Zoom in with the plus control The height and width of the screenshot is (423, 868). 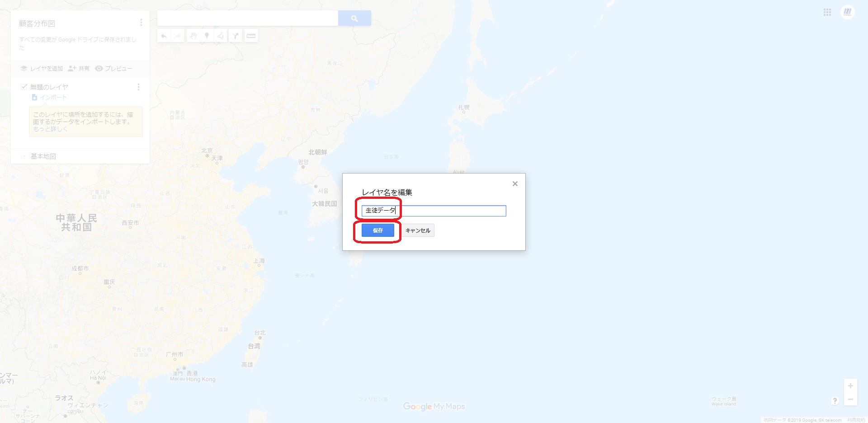pyautogui.click(x=850, y=386)
